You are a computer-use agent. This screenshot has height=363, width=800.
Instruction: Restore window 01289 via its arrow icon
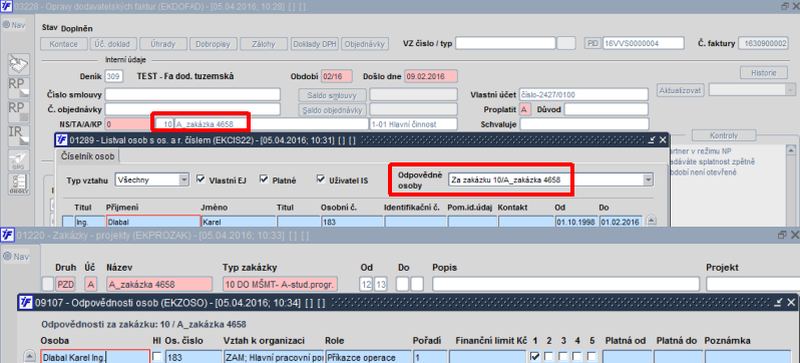point(653,140)
